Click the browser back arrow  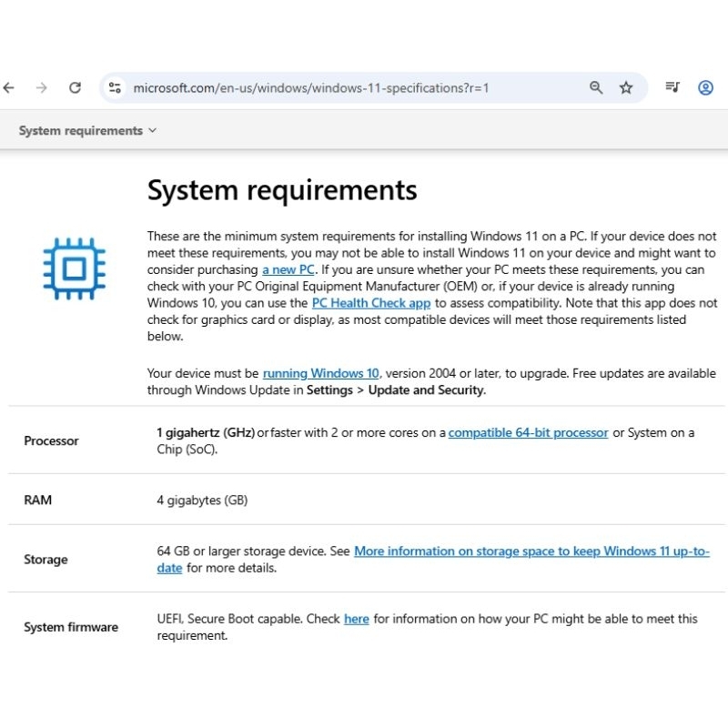9,88
